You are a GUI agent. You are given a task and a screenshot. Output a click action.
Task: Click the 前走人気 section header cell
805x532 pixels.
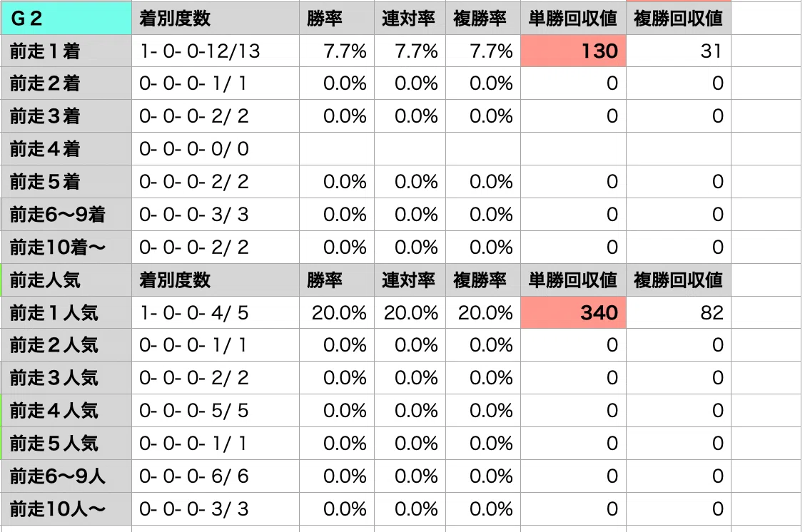click(x=66, y=280)
